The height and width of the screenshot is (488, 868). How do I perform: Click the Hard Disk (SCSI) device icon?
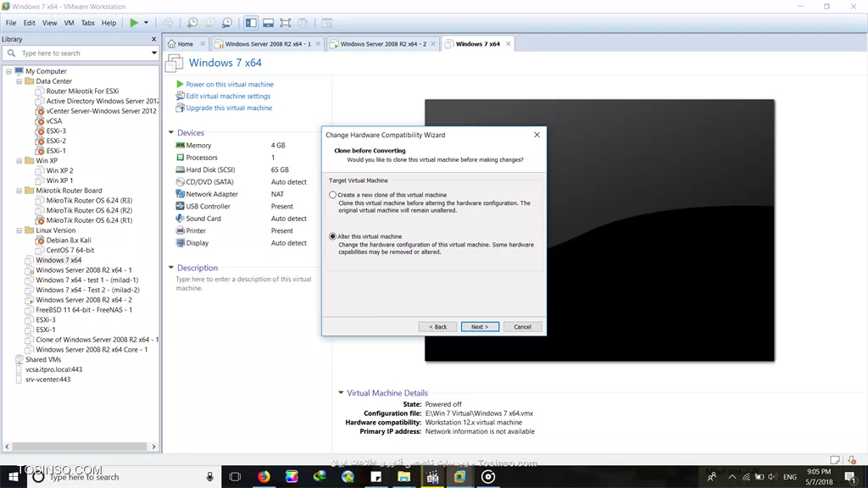180,169
